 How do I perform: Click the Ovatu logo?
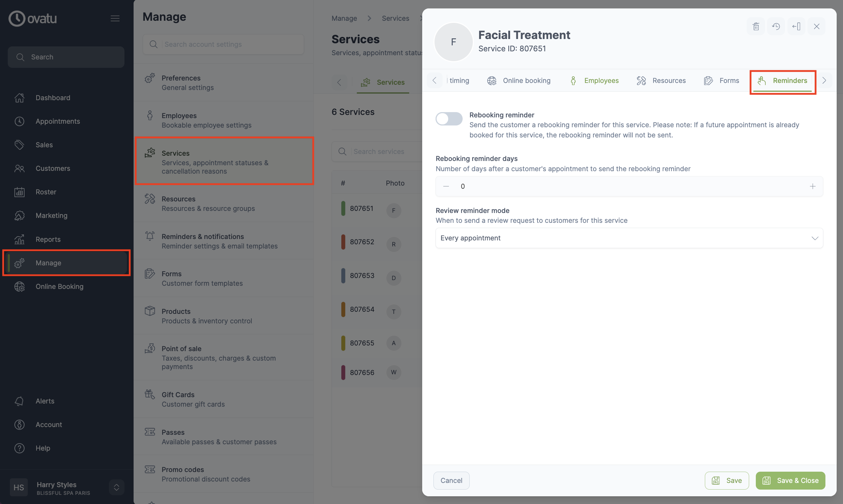pyautogui.click(x=33, y=18)
